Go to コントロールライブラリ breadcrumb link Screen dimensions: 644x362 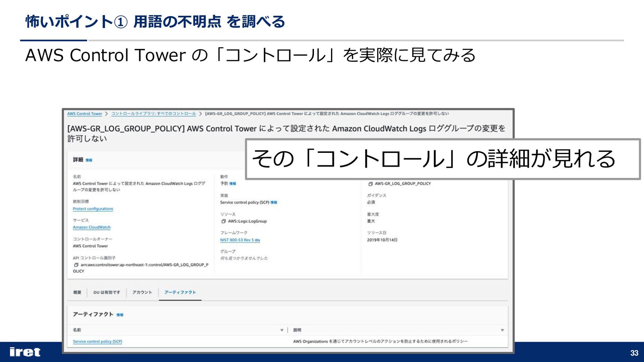pyautogui.click(x=154, y=114)
